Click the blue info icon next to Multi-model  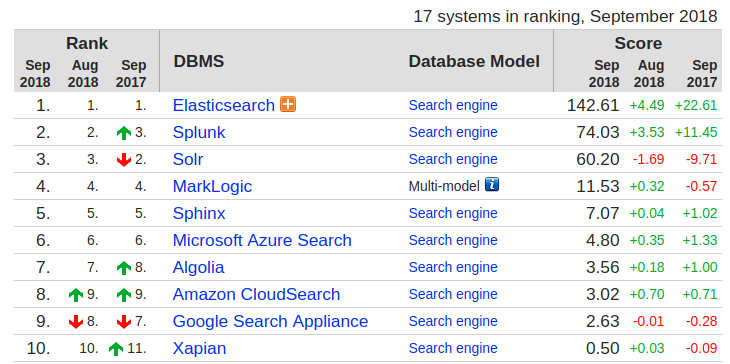point(492,184)
